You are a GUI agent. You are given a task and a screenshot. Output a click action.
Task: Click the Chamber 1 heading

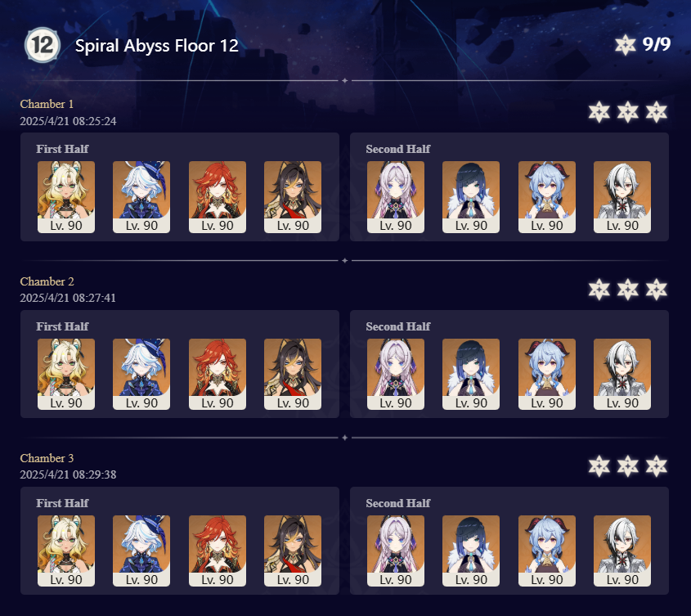tap(47, 104)
